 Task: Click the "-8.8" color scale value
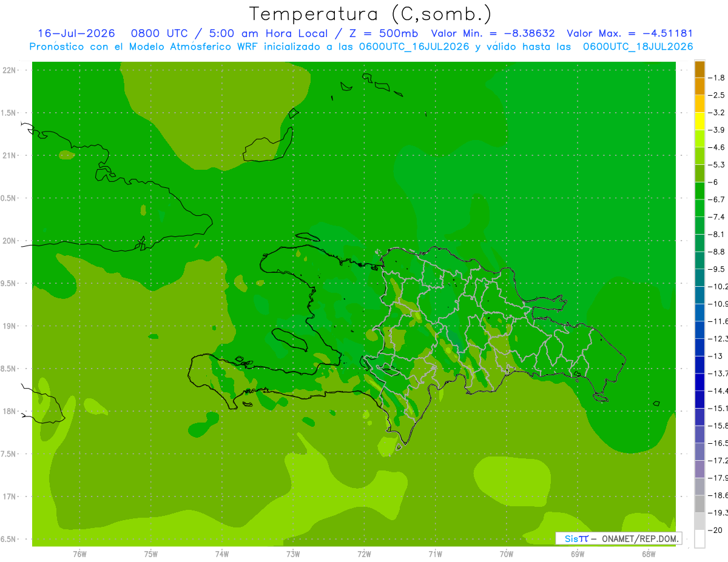[716, 252]
